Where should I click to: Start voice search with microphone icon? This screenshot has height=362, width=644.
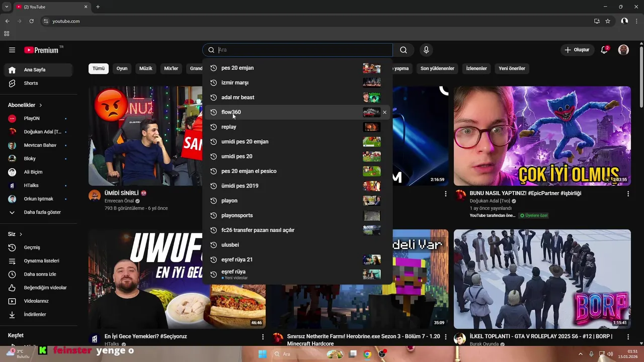coord(426,50)
